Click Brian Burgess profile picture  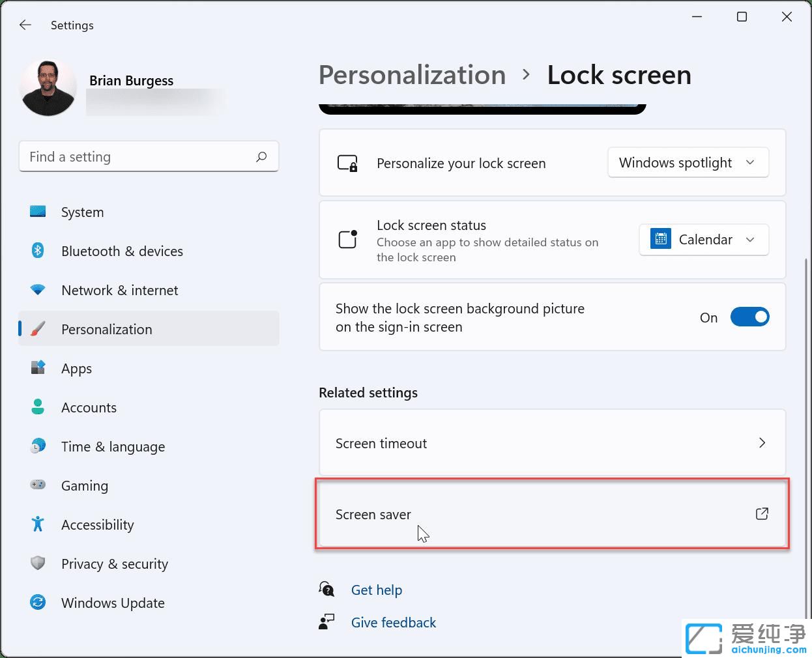(48, 88)
